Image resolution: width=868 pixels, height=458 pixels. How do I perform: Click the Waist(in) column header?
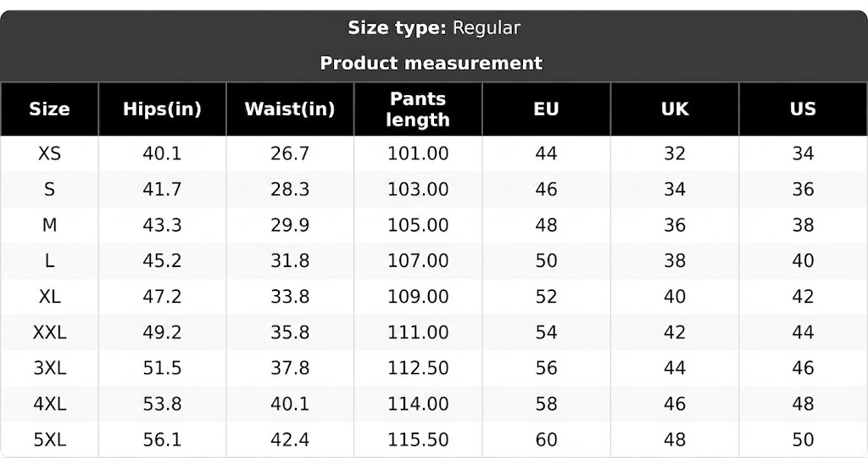point(290,109)
